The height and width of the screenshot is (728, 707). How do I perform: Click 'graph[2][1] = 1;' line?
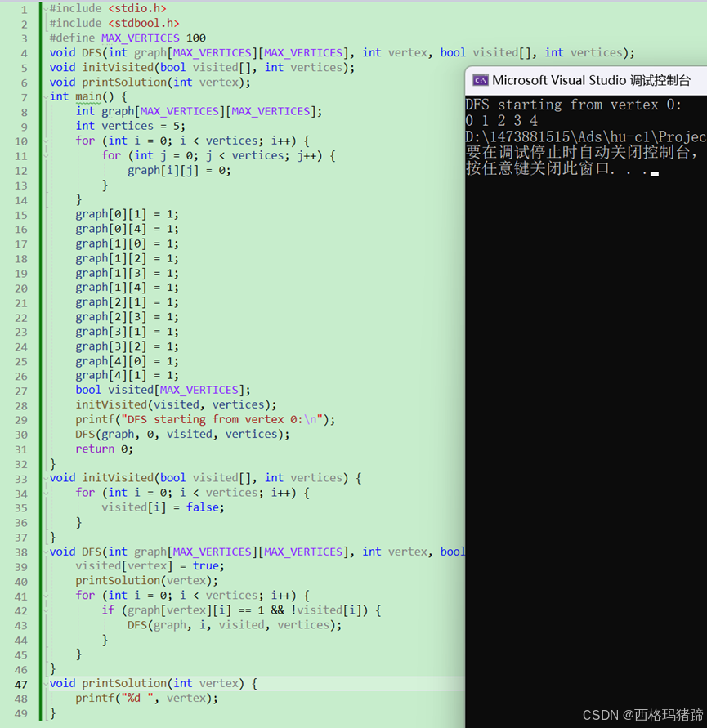127,302
